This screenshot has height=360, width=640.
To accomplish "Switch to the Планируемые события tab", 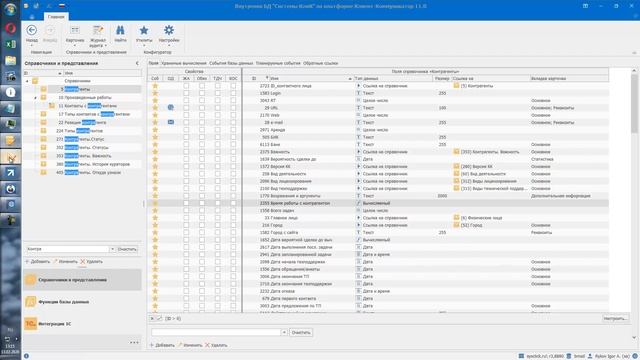I will click(x=278, y=63).
